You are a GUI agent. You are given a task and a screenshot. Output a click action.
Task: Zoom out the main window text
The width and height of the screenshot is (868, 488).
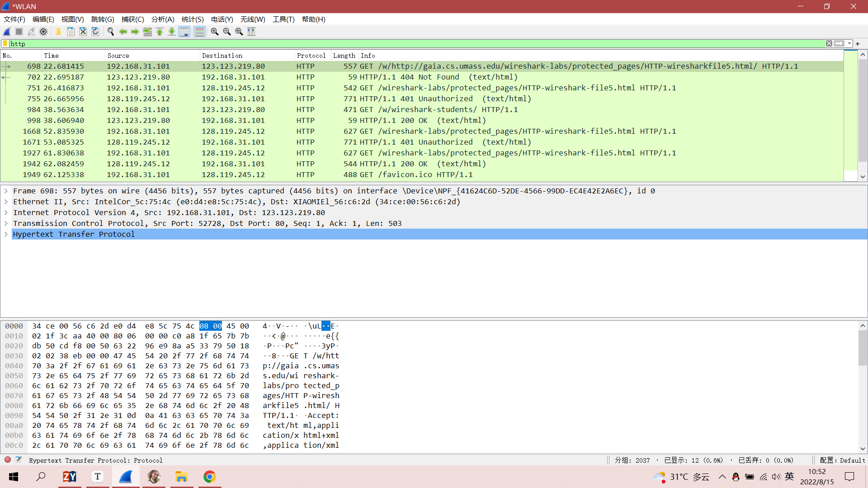[x=227, y=32]
